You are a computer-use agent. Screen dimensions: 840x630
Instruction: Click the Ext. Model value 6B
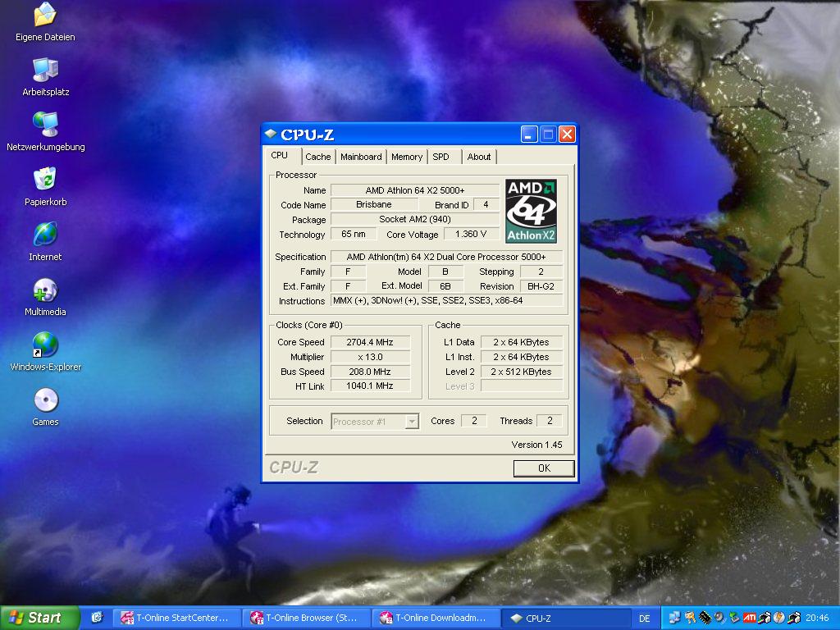(445, 286)
